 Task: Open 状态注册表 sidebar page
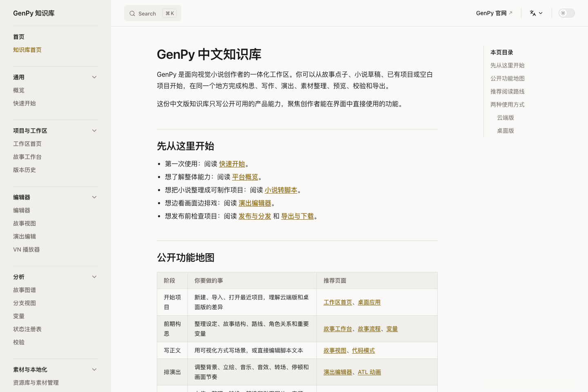[27, 329]
